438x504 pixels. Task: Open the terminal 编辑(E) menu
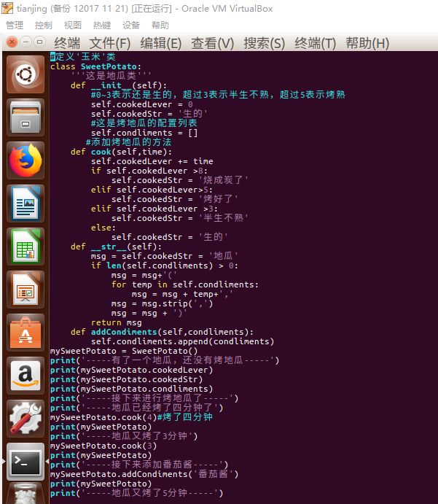coord(161,43)
